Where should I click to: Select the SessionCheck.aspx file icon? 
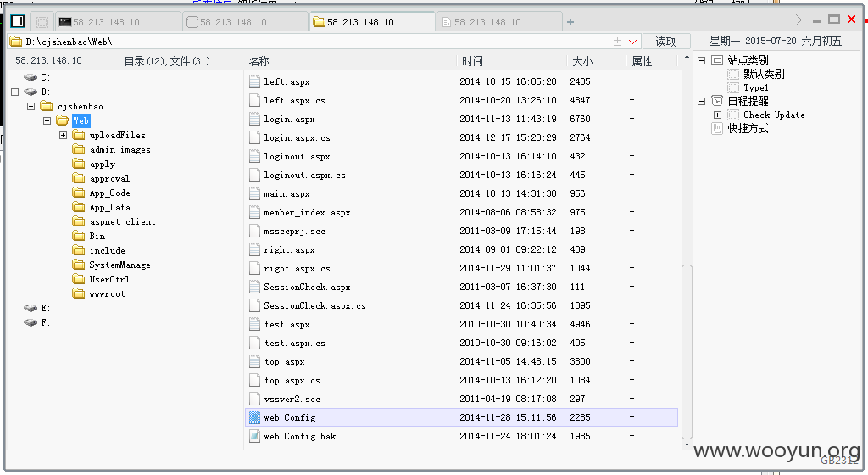tap(254, 287)
